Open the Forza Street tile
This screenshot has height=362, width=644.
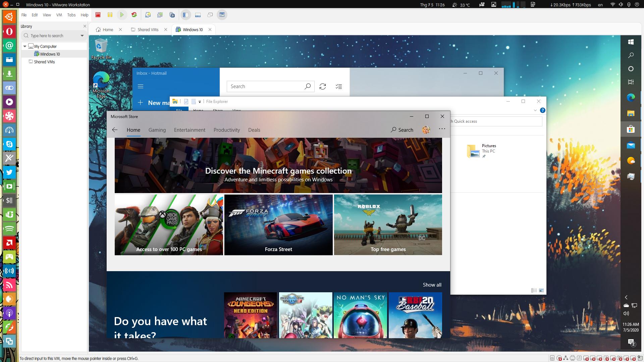[278, 225]
